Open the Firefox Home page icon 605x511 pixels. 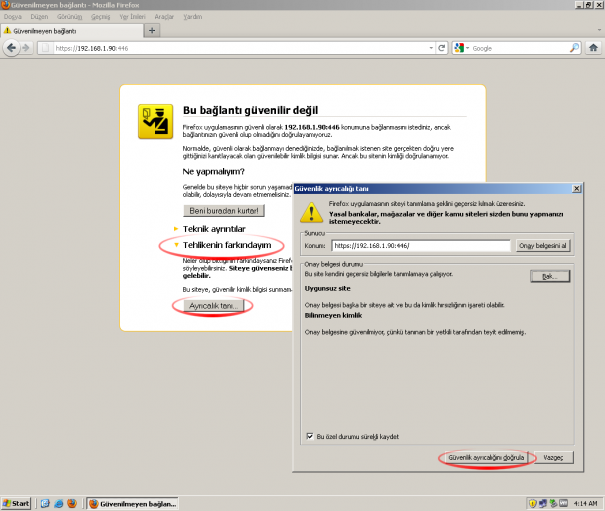(x=593, y=48)
